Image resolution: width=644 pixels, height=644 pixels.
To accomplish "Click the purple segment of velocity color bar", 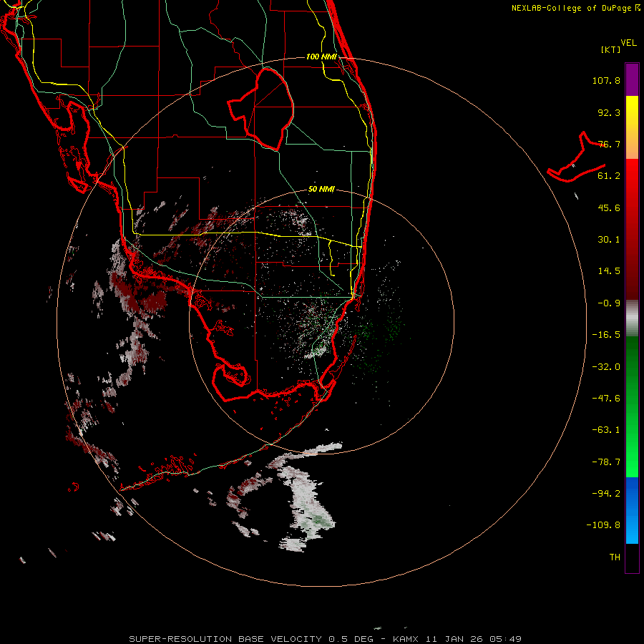I will coord(632,80).
